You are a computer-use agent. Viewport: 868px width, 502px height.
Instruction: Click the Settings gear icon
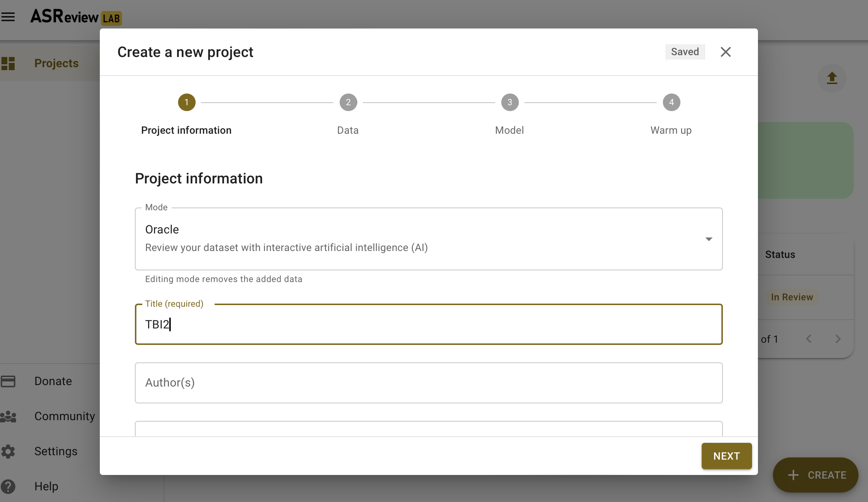point(8,451)
